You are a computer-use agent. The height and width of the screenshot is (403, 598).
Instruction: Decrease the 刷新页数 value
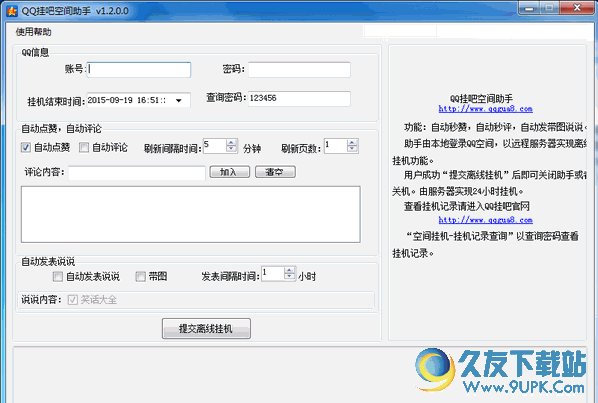pos(352,149)
